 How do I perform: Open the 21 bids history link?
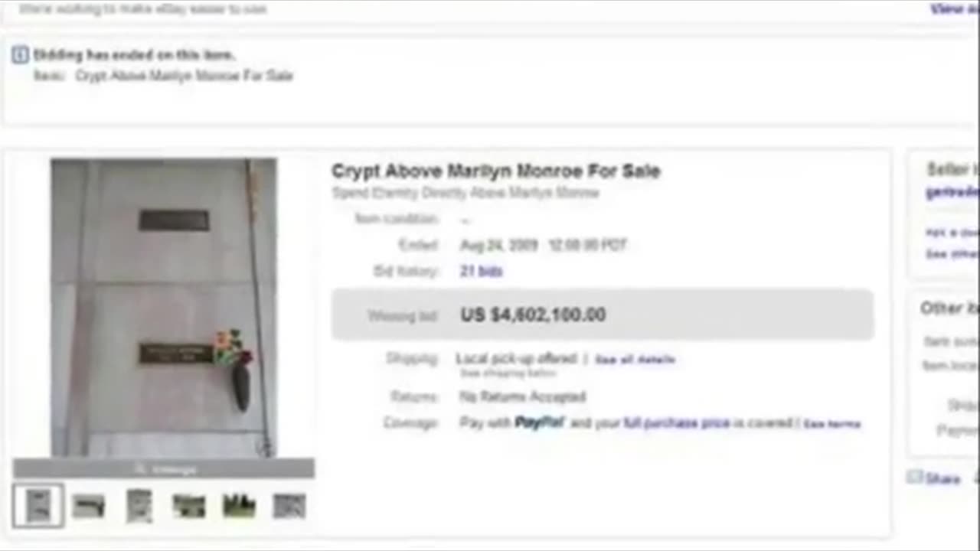(481, 271)
